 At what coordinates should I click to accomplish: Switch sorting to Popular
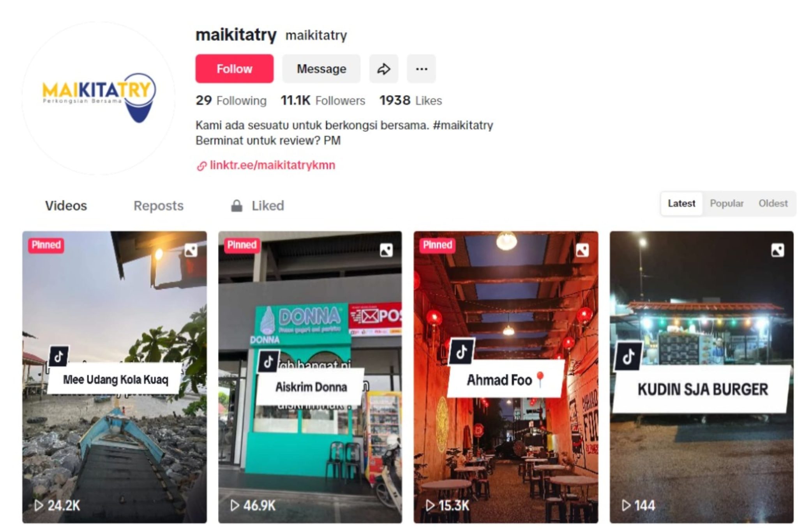(x=727, y=203)
